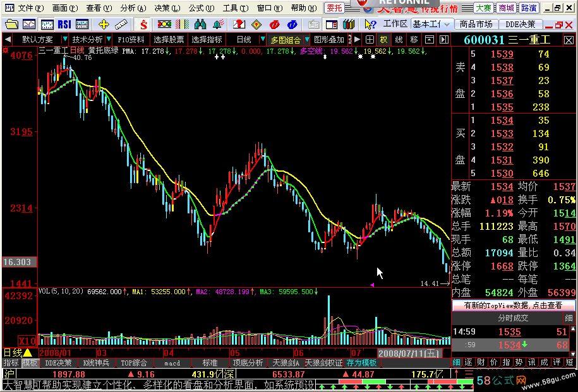This screenshot has width=578, height=392.
Task: Select the K-line chart toolbar icon
Action: (47, 25)
